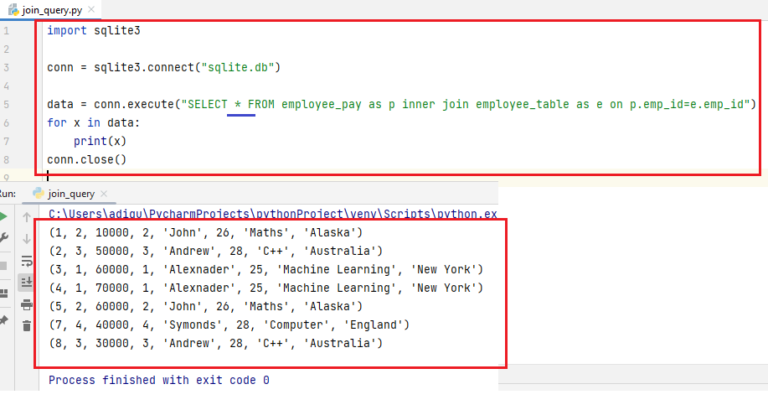Click 'employee_table' in the SQL string

coord(522,104)
